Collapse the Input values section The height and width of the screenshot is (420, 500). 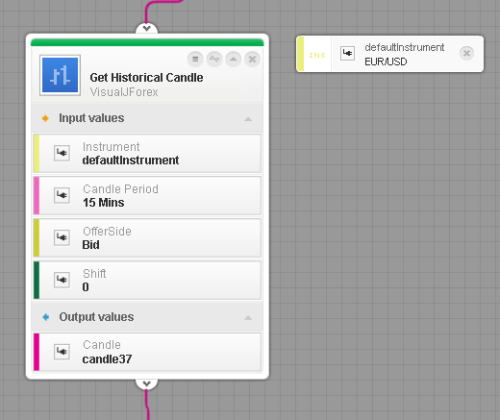248,119
